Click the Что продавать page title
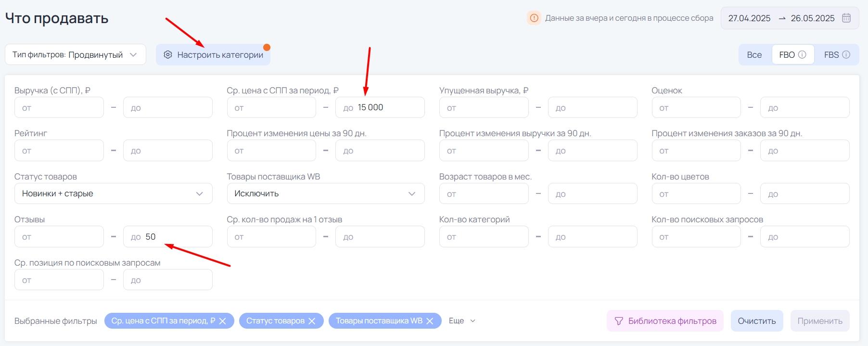The width and height of the screenshot is (868, 346). click(57, 18)
